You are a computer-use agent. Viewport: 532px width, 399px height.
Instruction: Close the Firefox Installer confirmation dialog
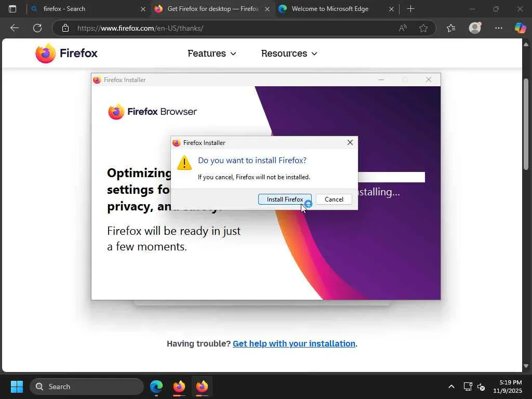[x=350, y=142]
